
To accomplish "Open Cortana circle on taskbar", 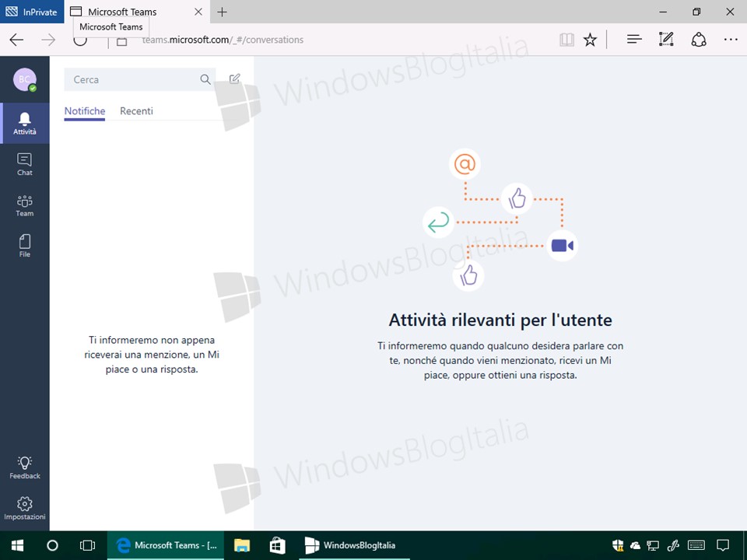I will click(52, 545).
